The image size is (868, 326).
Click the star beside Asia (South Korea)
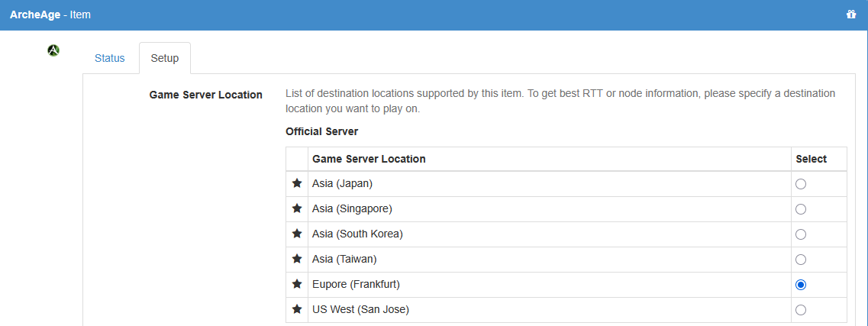297,234
